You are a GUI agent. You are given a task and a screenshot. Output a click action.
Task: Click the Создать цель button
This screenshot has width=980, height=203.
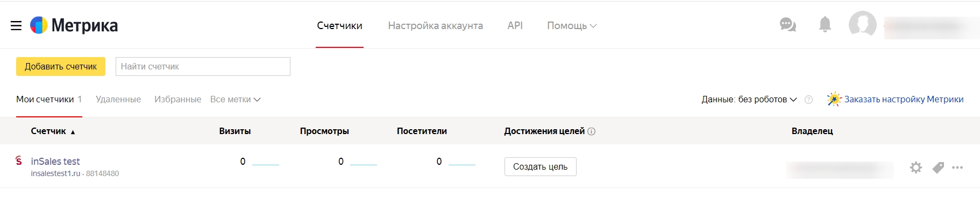pos(540,166)
